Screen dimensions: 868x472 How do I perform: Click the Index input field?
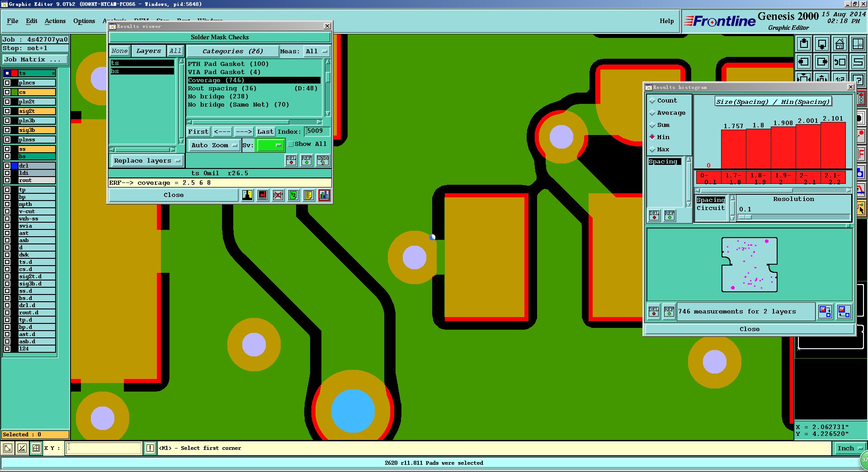[x=318, y=131]
